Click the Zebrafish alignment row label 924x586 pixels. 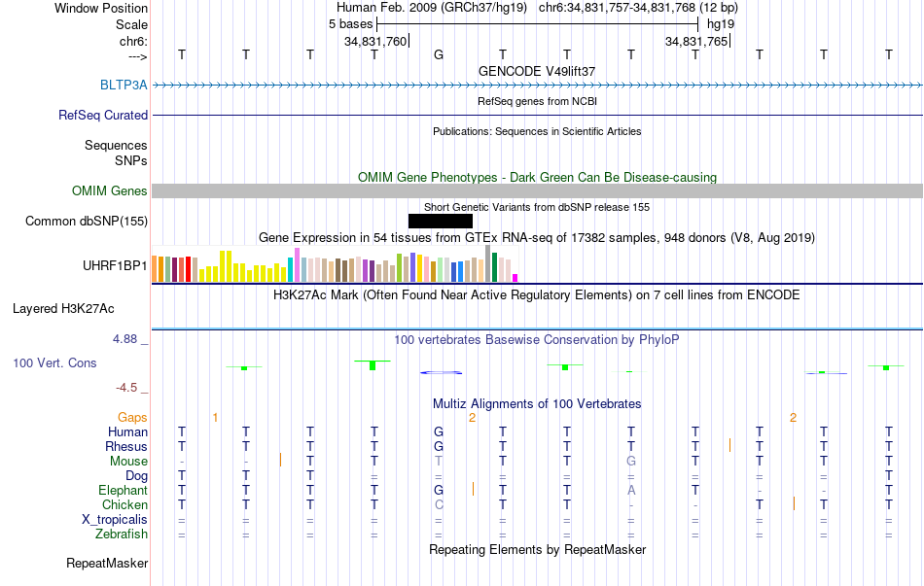(122, 534)
